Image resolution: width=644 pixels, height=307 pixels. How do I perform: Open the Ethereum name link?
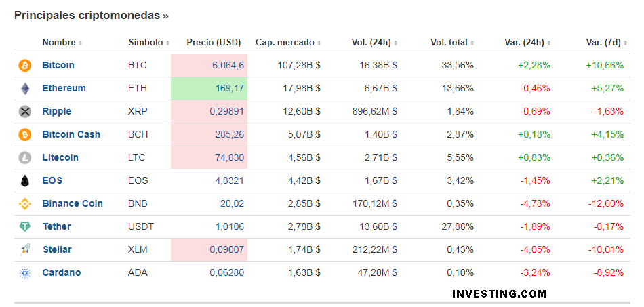pyautogui.click(x=64, y=89)
